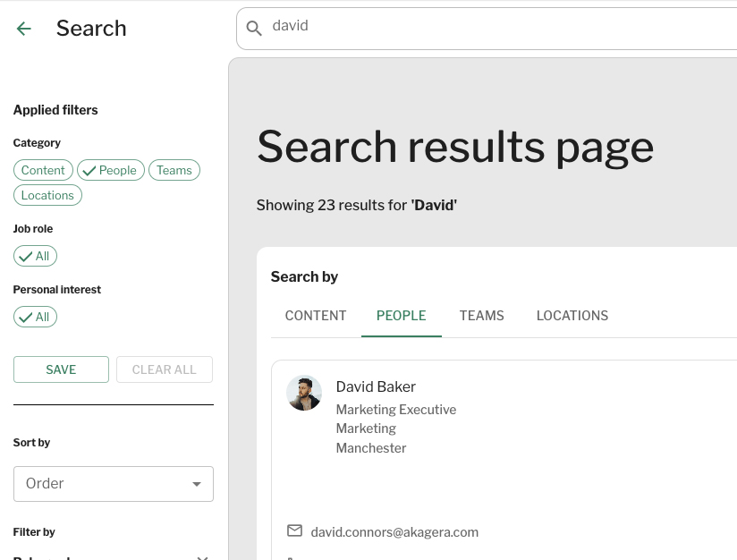The height and width of the screenshot is (560, 737).
Task: Click the email address david.connors@akagera.com
Action: tap(394, 531)
